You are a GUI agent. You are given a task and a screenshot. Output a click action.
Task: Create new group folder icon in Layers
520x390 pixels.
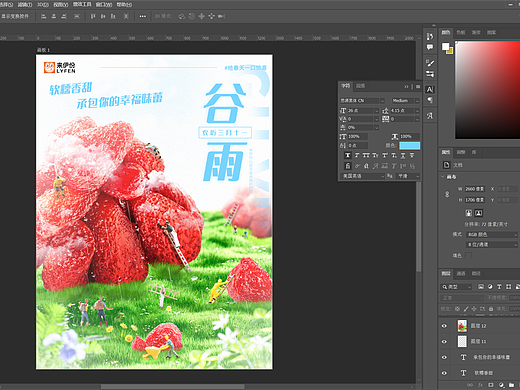pyautogui.click(x=511, y=385)
